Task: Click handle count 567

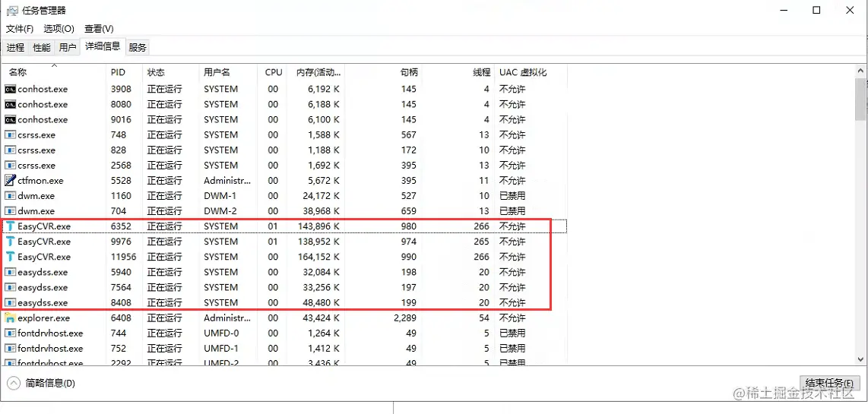Action: pyautogui.click(x=409, y=135)
